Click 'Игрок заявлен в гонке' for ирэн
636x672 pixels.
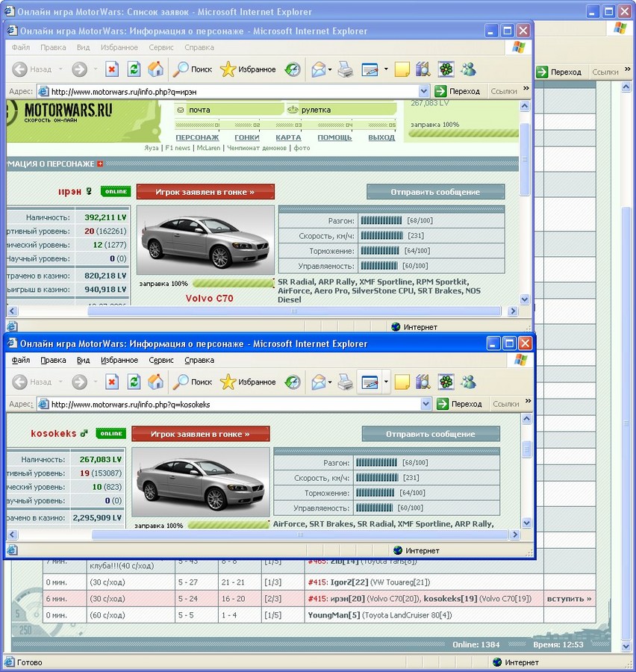pos(205,192)
